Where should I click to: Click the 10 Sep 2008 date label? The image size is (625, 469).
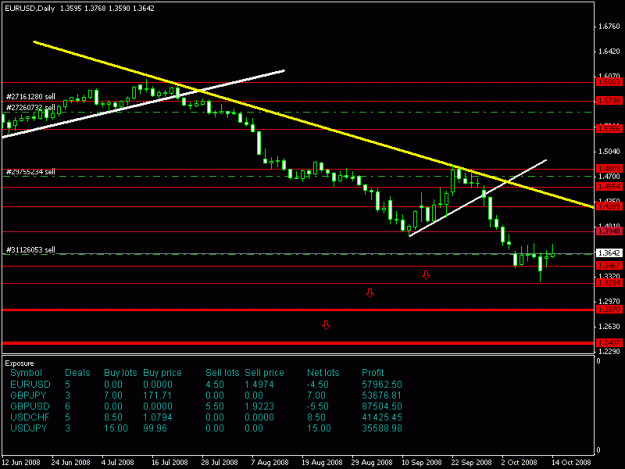tap(422, 462)
